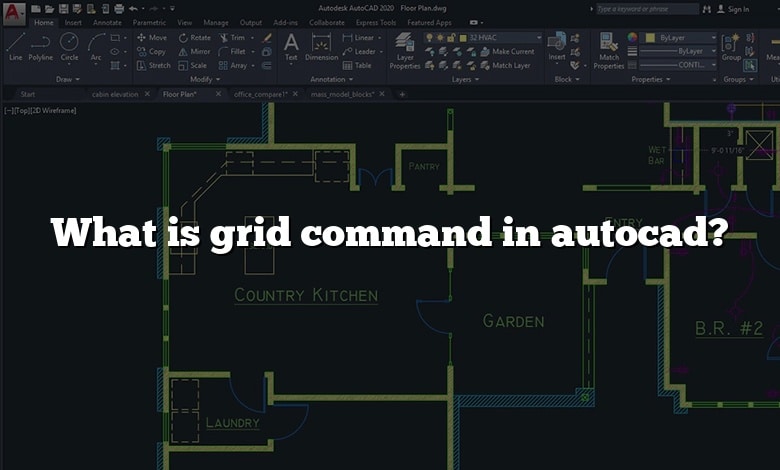Select the Fillet tool
This screenshot has height=470, width=780.
[232, 51]
